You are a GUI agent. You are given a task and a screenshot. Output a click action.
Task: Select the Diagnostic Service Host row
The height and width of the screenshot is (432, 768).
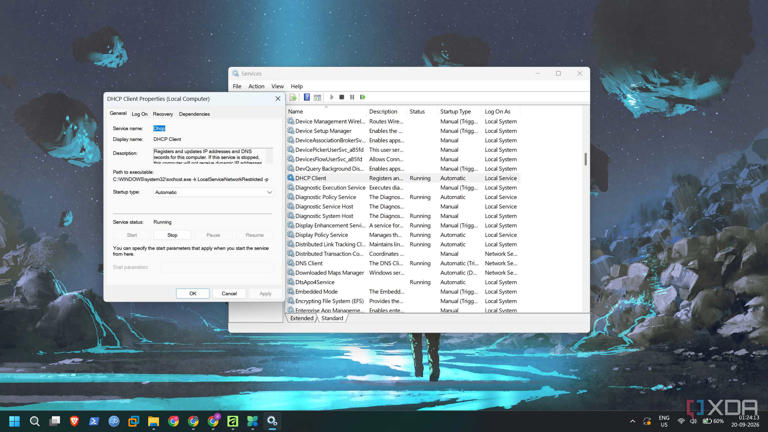click(403, 207)
